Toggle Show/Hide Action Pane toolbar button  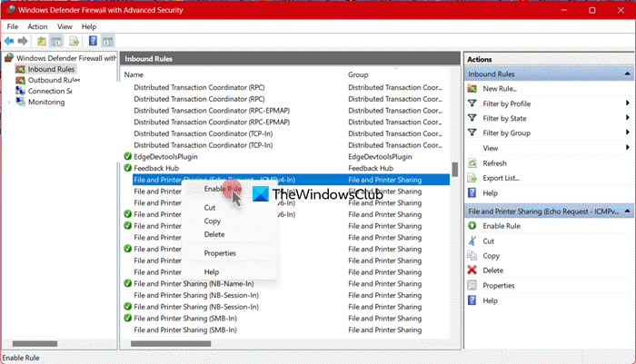108,41
